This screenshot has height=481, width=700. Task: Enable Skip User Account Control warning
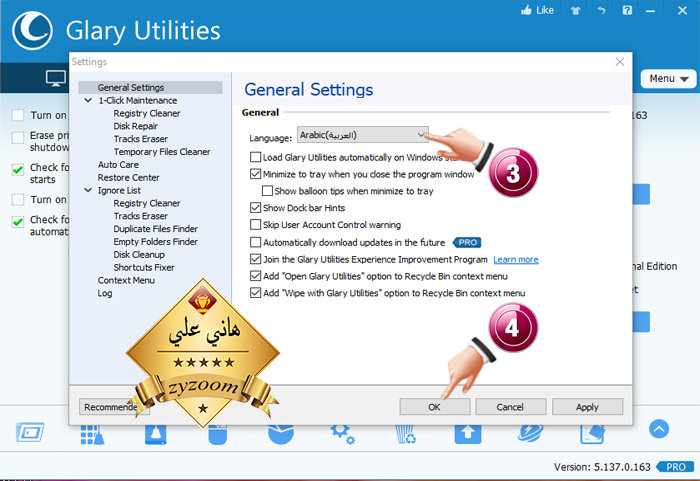(255, 224)
